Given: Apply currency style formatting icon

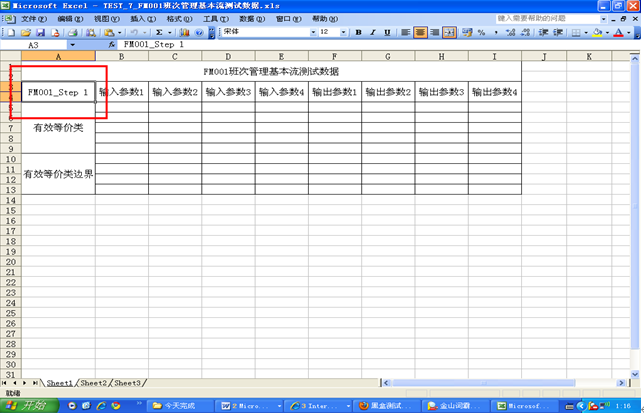Looking at the screenshot, I should [467, 32].
